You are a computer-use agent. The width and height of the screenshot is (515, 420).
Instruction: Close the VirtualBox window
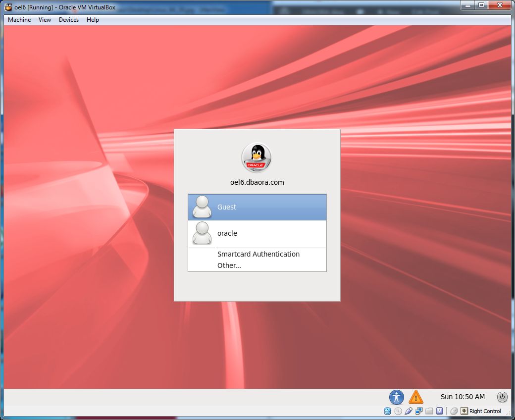tap(500, 5)
